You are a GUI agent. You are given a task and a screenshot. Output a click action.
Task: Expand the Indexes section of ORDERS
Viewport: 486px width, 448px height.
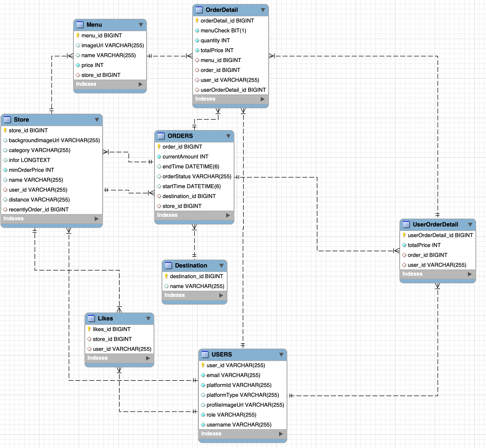coord(228,215)
